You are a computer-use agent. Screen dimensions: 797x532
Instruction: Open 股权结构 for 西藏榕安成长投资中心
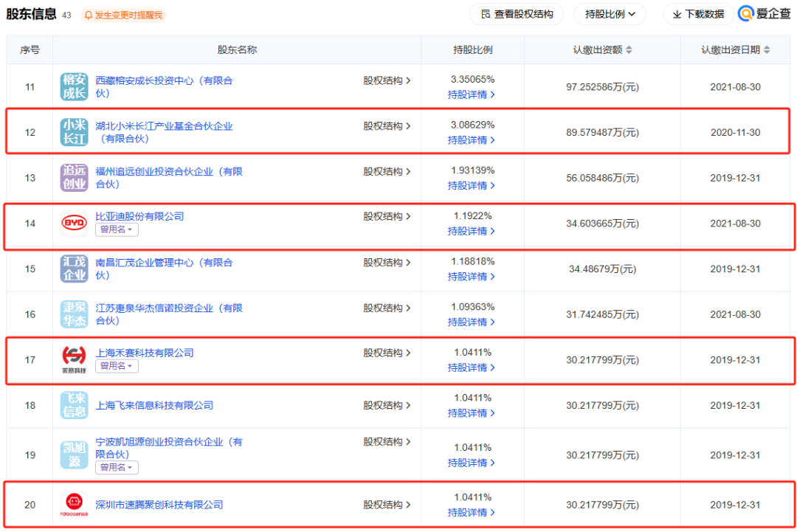387,80
